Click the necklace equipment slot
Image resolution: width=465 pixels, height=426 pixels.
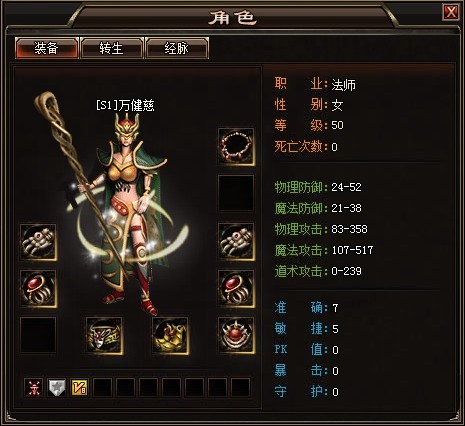(x=236, y=147)
